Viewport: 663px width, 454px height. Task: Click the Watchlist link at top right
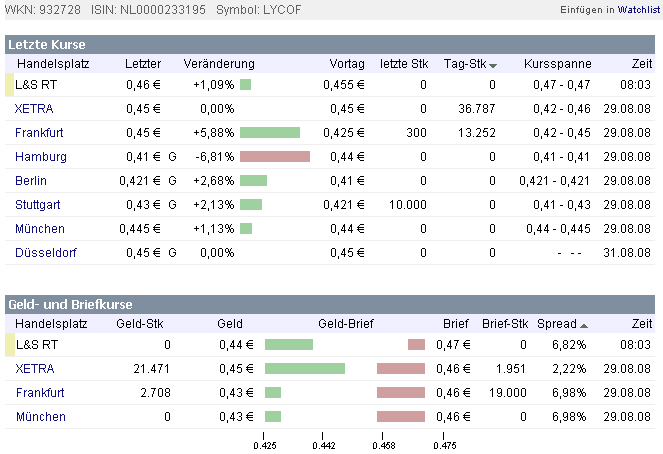[x=638, y=9]
